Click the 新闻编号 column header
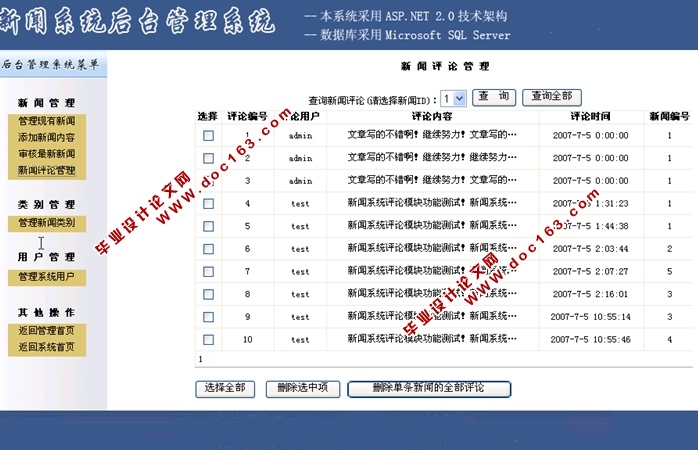The height and width of the screenshot is (450, 698). [x=670, y=117]
